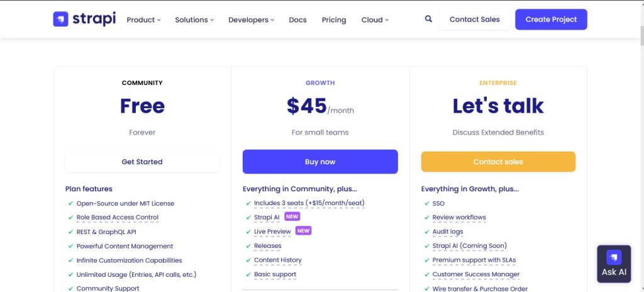This screenshot has width=644, height=292.
Task: Open the search magnifier icon
Action: (x=428, y=19)
